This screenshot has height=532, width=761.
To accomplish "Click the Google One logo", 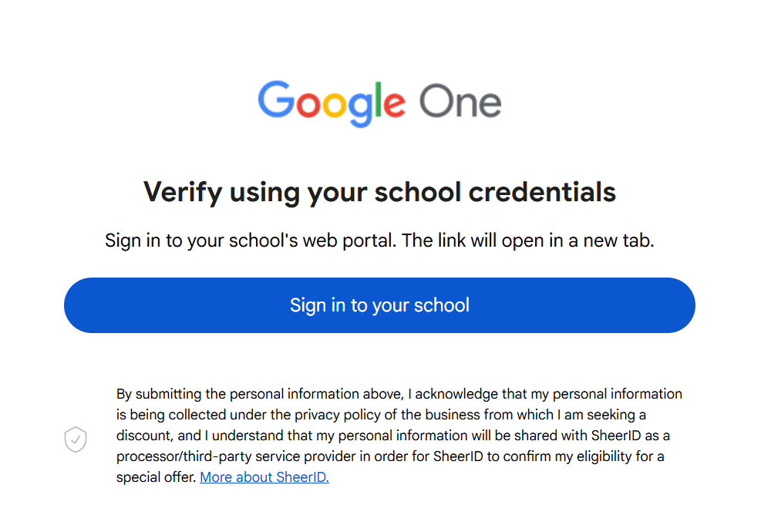I will (x=379, y=102).
